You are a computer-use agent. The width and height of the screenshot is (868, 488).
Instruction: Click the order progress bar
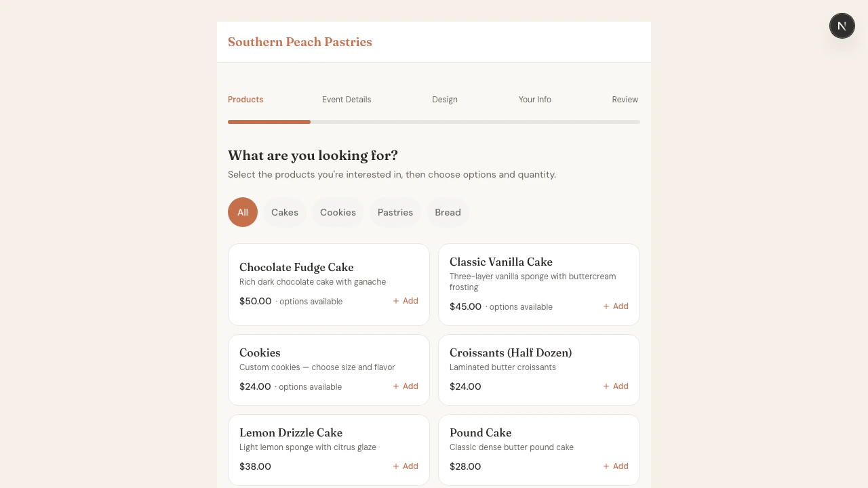[434, 122]
